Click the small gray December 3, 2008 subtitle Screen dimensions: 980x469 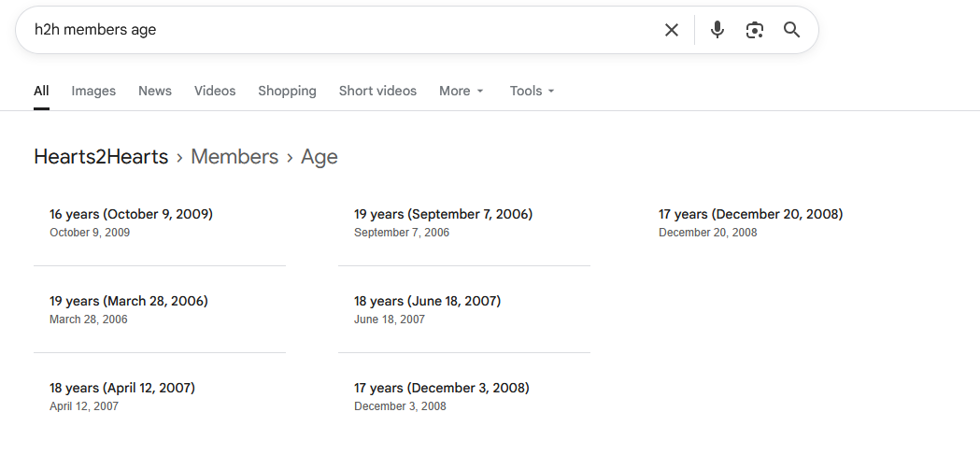(x=400, y=406)
